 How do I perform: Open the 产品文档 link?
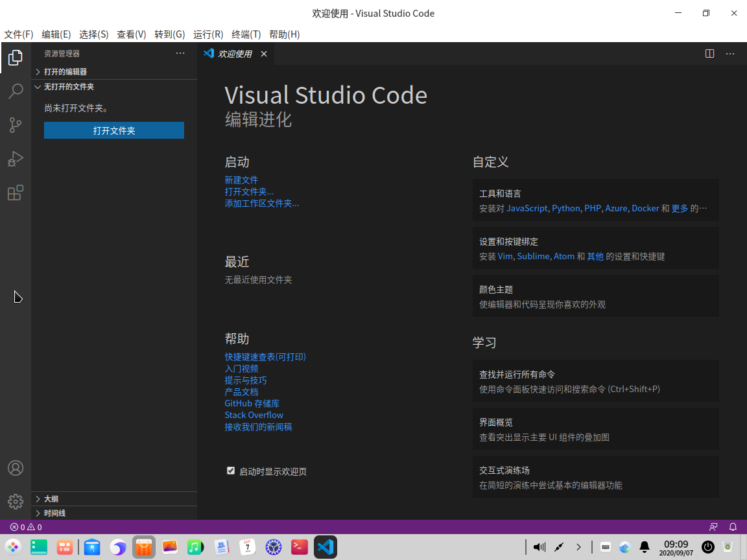[x=241, y=392]
